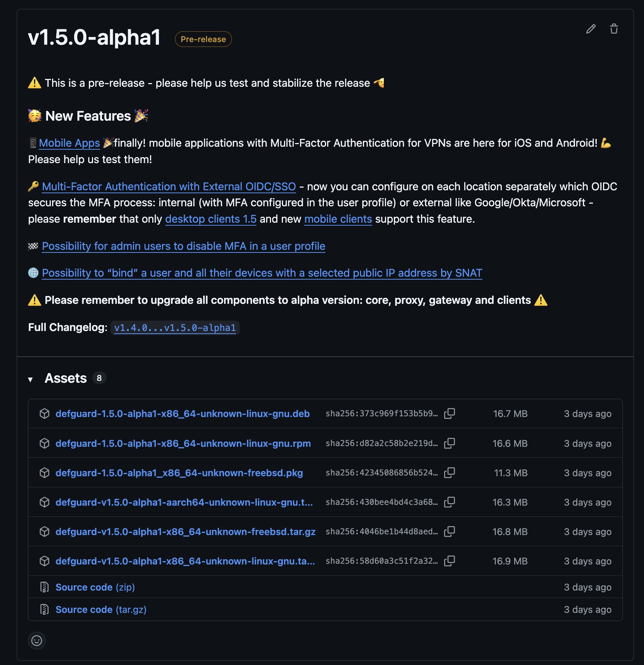The width and height of the screenshot is (644, 665).
Task: Copy the checksum of the x86_64 freebsd tar.gz
Action: pos(450,531)
